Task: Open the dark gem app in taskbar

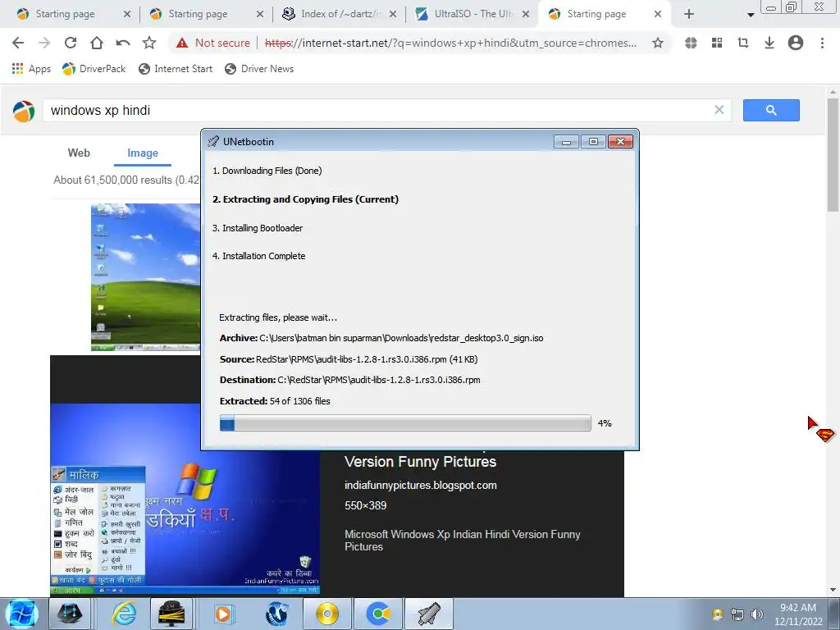Action: pyautogui.click(x=71, y=614)
